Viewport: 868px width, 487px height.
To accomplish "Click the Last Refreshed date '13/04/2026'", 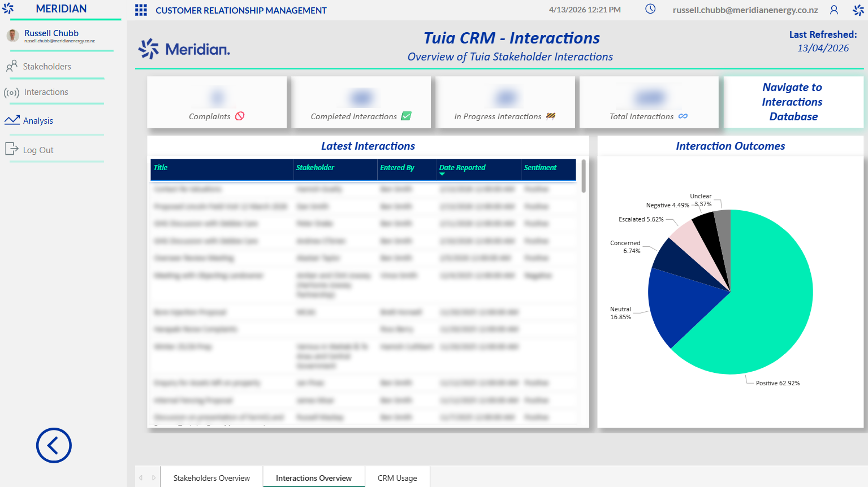I will [x=823, y=48].
